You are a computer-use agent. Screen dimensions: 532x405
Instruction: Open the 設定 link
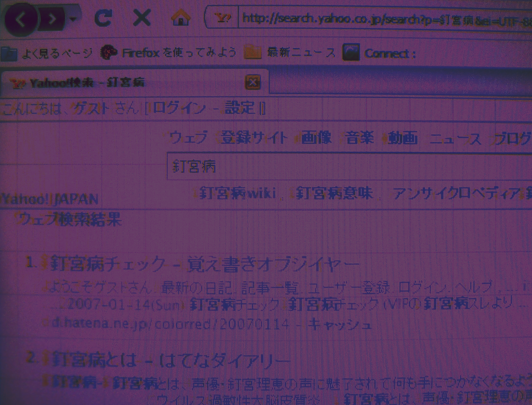(240, 108)
